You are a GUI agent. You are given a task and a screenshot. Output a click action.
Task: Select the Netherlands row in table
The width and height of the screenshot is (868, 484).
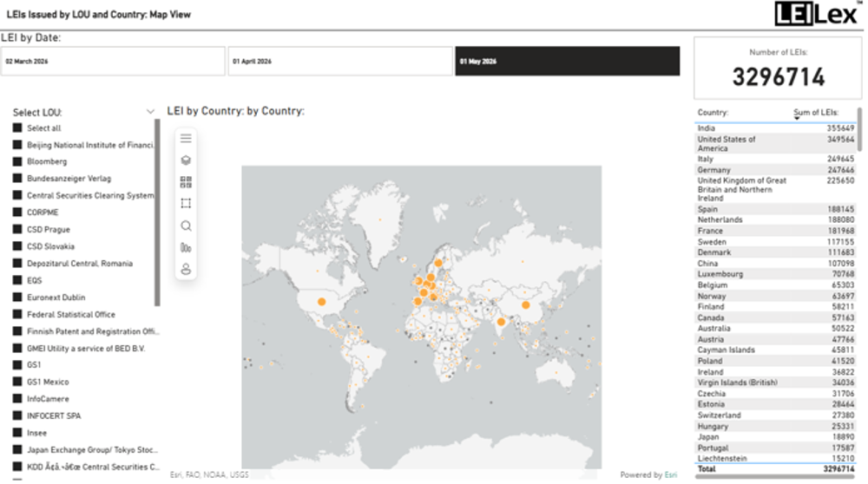click(x=775, y=220)
